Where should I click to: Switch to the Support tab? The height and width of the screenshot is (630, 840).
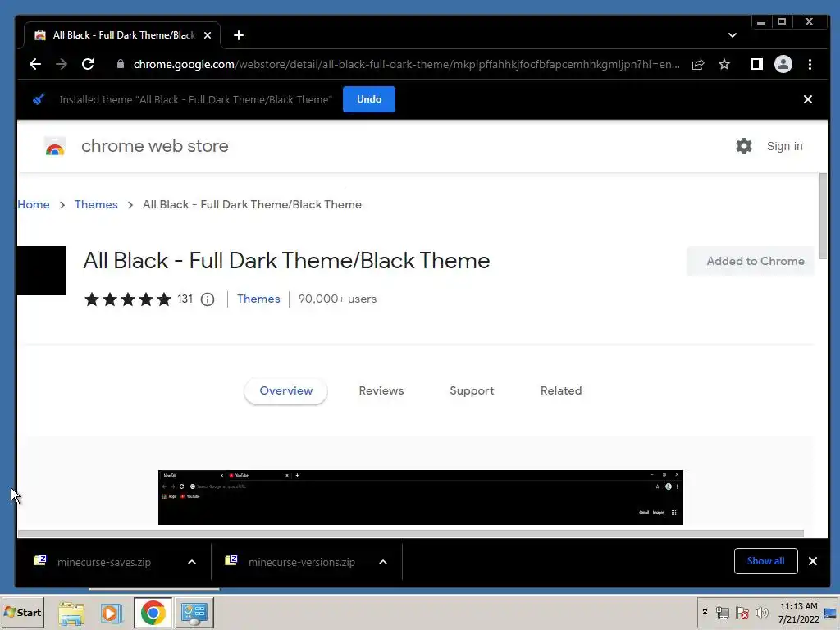[x=472, y=391]
